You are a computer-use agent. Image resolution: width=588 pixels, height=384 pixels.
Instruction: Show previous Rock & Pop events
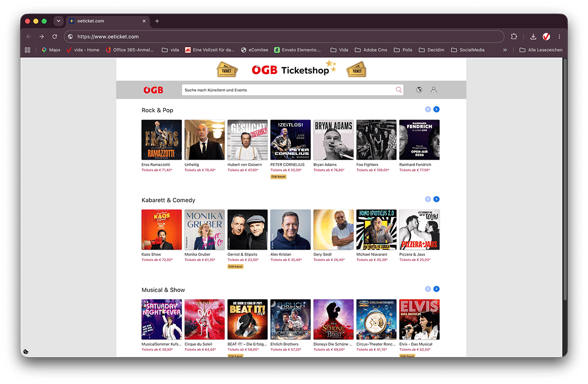click(x=428, y=109)
